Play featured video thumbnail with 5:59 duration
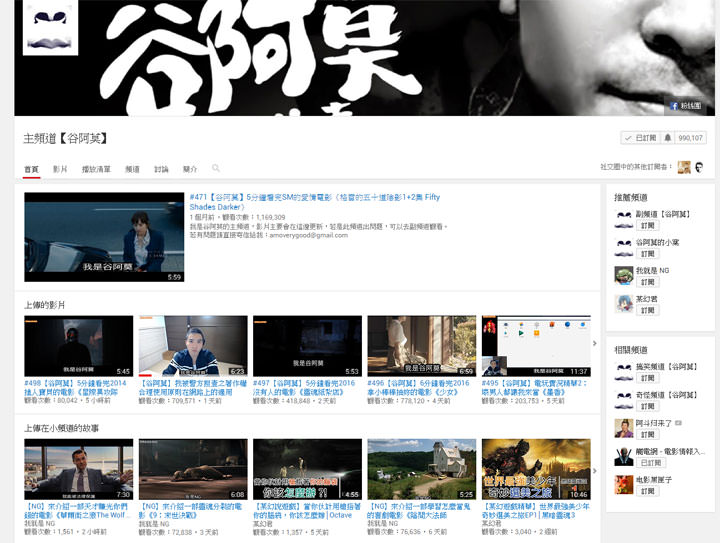The image size is (720, 543). pyautogui.click(x=104, y=237)
